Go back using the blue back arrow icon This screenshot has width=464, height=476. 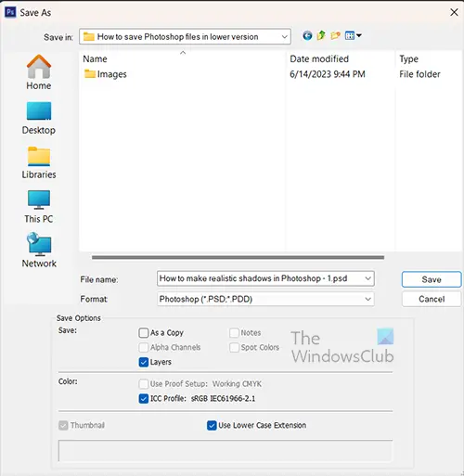pos(307,36)
